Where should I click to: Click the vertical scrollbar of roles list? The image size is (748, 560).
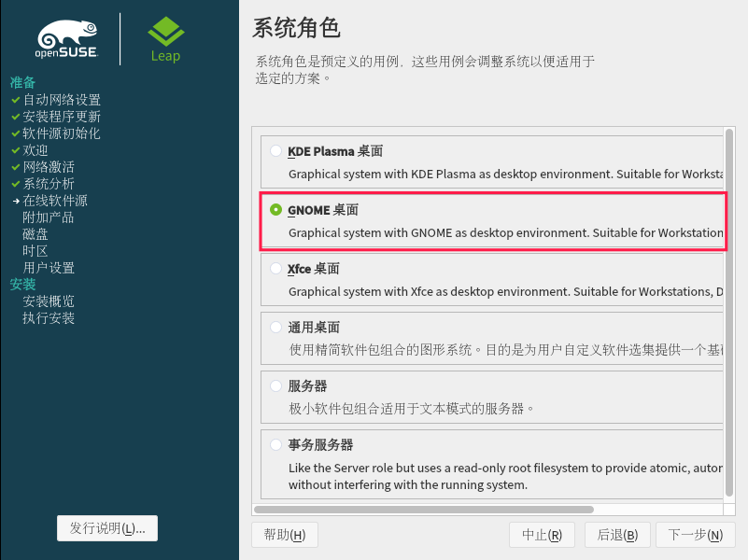click(x=729, y=313)
